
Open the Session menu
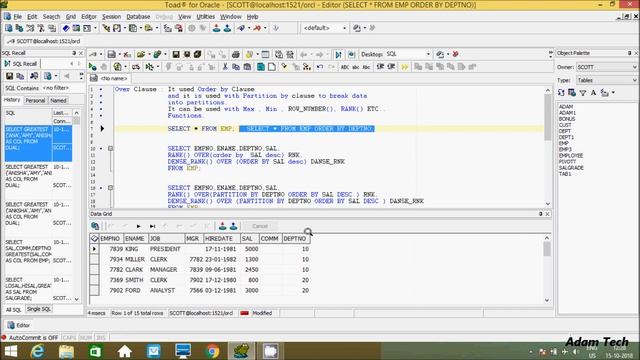(111, 17)
